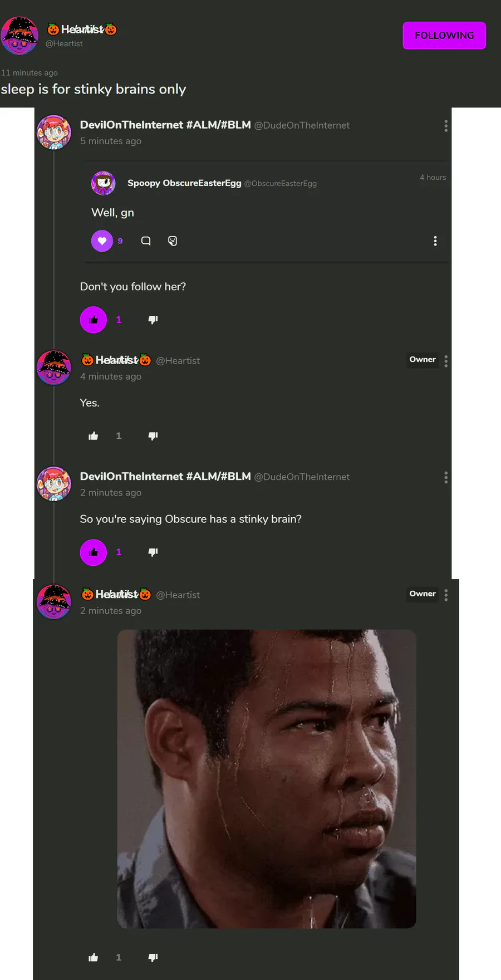
Task: Thumbs up the sweating man GIF reply
Action: point(94,958)
